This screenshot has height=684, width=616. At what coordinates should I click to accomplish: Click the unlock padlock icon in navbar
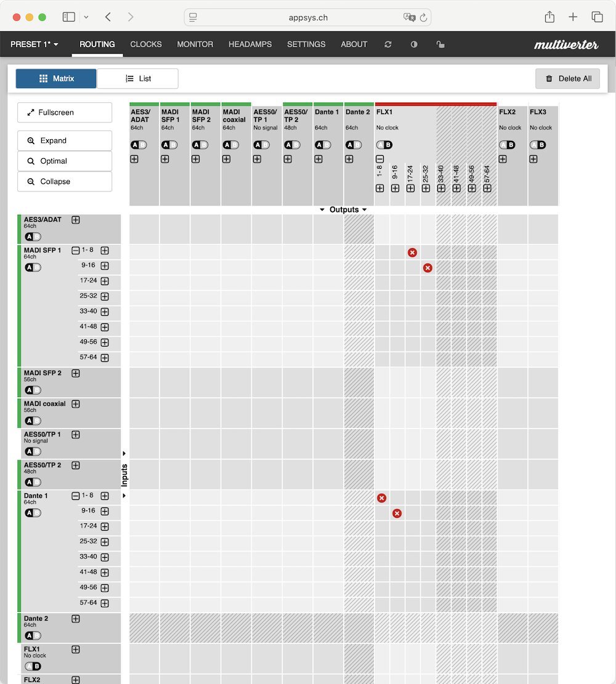point(440,44)
